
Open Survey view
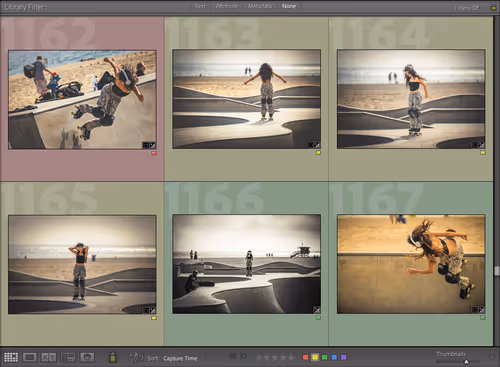click(x=68, y=357)
